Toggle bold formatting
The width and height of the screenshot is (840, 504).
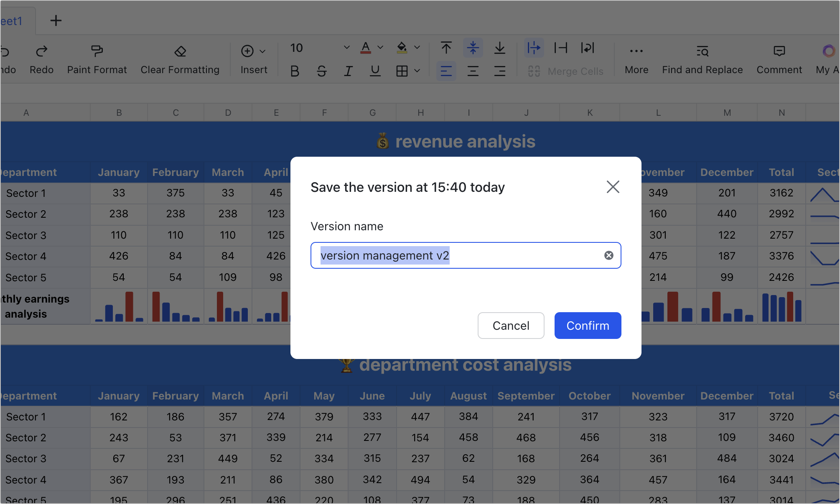click(x=295, y=71)
